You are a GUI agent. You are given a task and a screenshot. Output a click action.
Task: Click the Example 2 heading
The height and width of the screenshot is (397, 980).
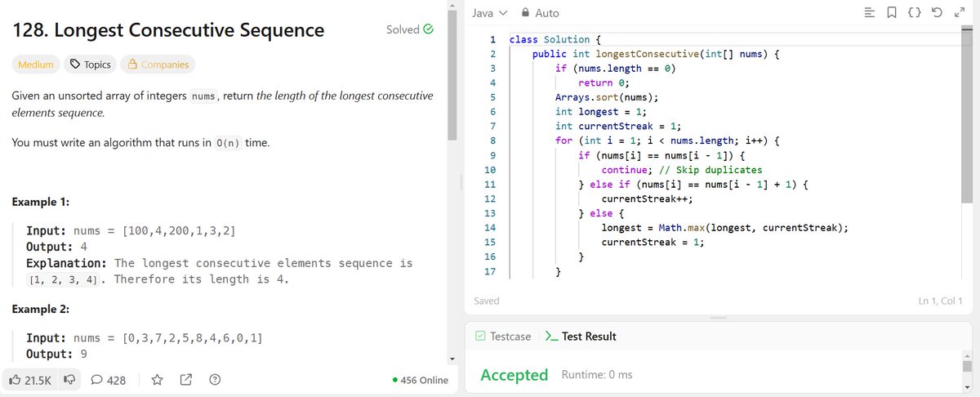(x=41, y=310)
